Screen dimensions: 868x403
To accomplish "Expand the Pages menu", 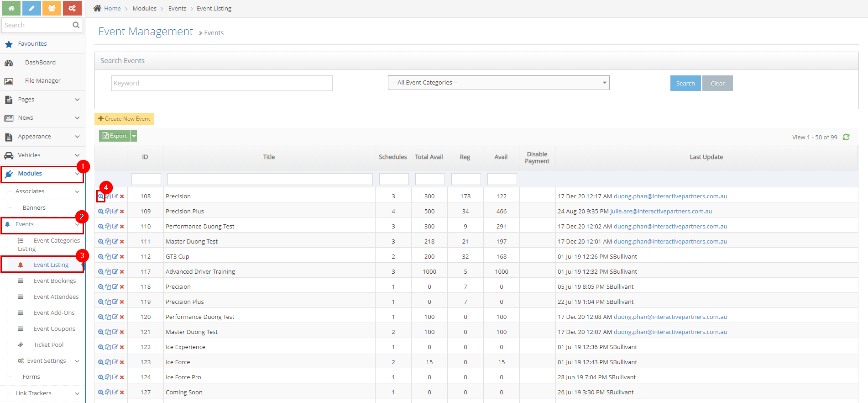I will click(77, 100).
